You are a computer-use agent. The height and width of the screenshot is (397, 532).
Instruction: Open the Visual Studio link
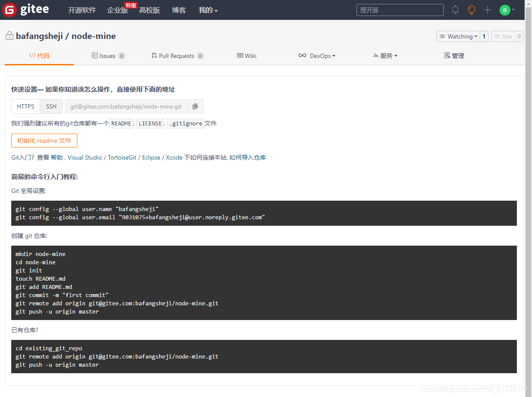[x=85, y=157]
